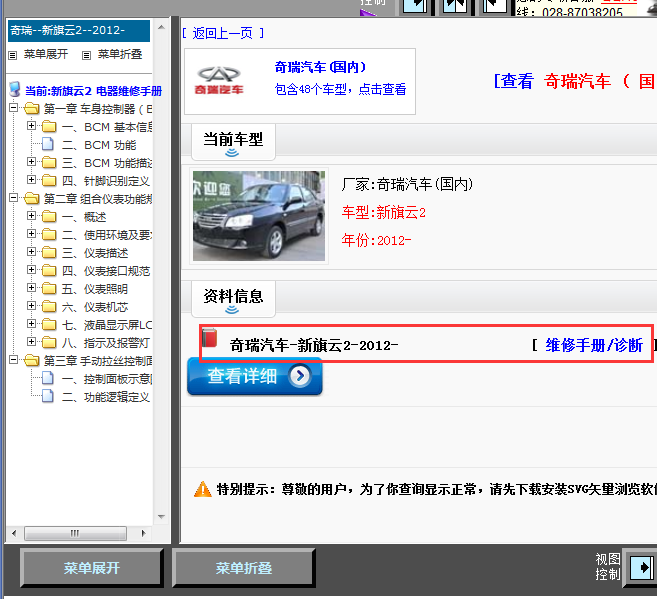The image size is (657, 599).
Task: Click the arrow icon in 查看详细 button
Action: click(300, 376)
